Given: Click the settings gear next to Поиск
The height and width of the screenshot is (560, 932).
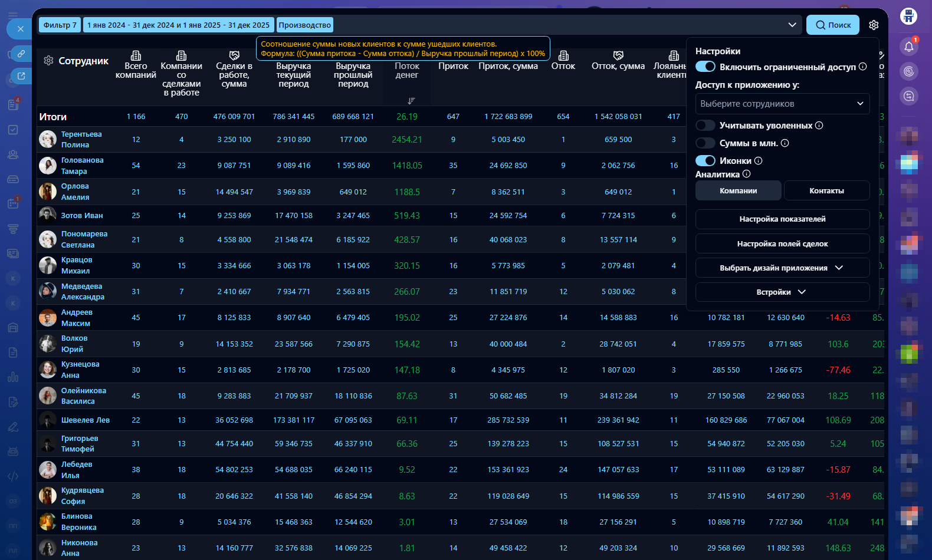Looking at the screenshot, I should 874,25.
